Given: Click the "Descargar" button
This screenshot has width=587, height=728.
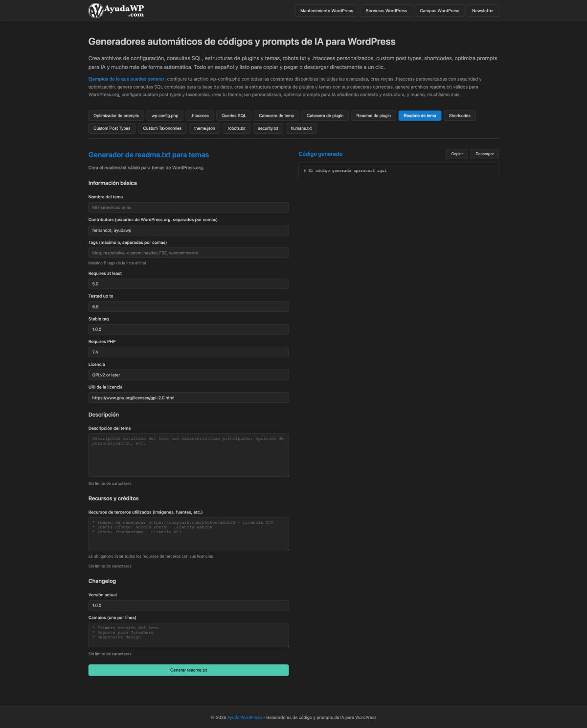Looking at the screenshot, I should (485, 153).
